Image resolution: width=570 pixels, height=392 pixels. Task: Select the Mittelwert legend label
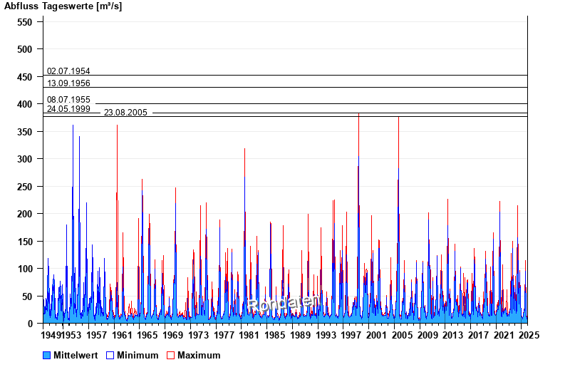(76, 355)
